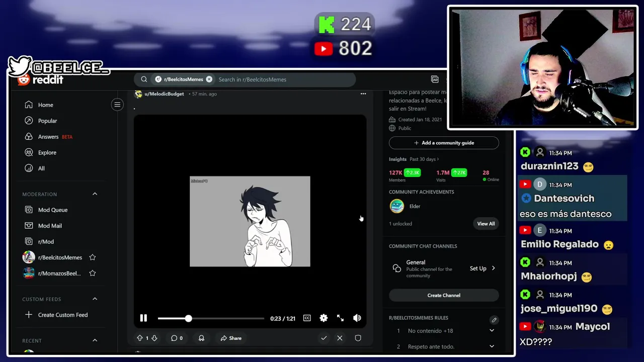The image size is (644, 362).
Task: Remove r/BeelcitosMemes search filter
Action: coord(209,79)
